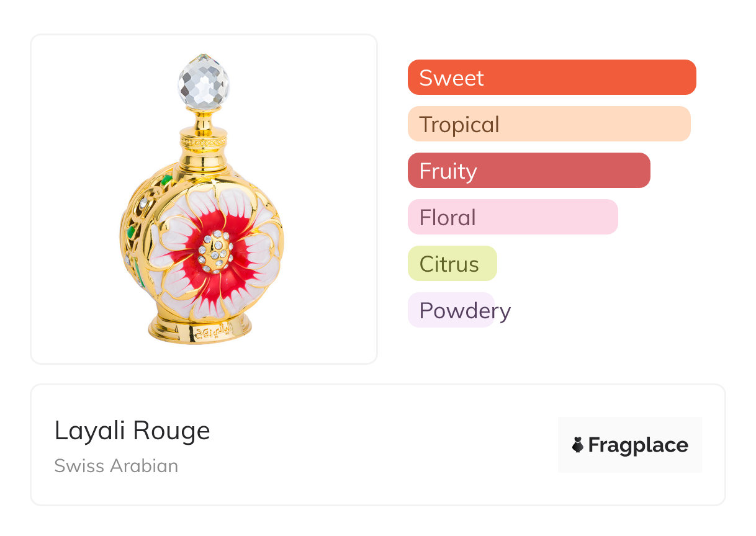This screenshot has width=756, height=536.
Task: Click the crystal bottle cap
Action: 204,81
